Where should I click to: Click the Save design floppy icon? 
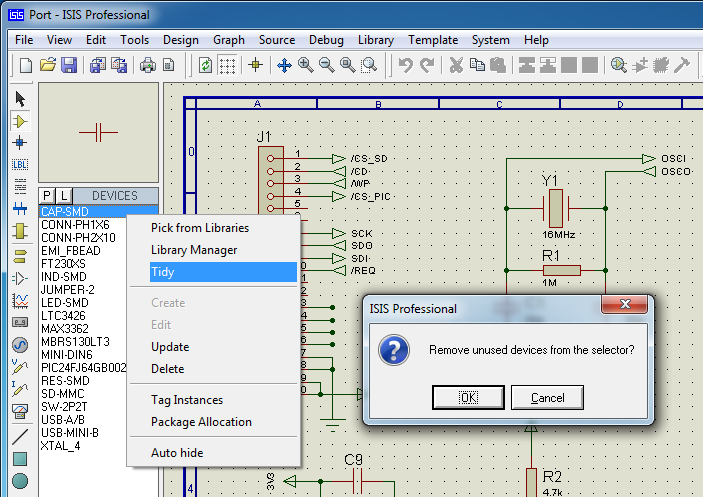tap(69, 65)
